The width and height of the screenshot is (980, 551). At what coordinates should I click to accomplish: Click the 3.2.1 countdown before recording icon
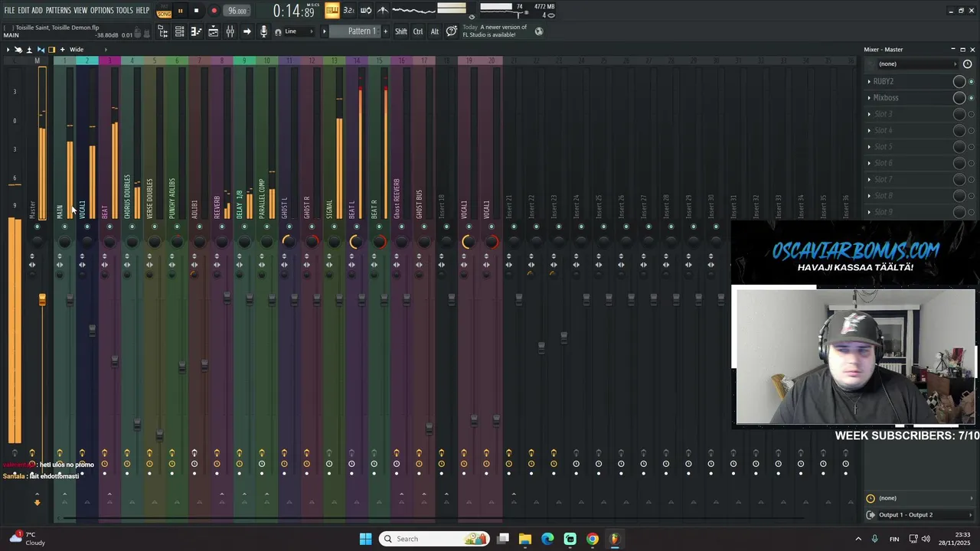(348, 10)
